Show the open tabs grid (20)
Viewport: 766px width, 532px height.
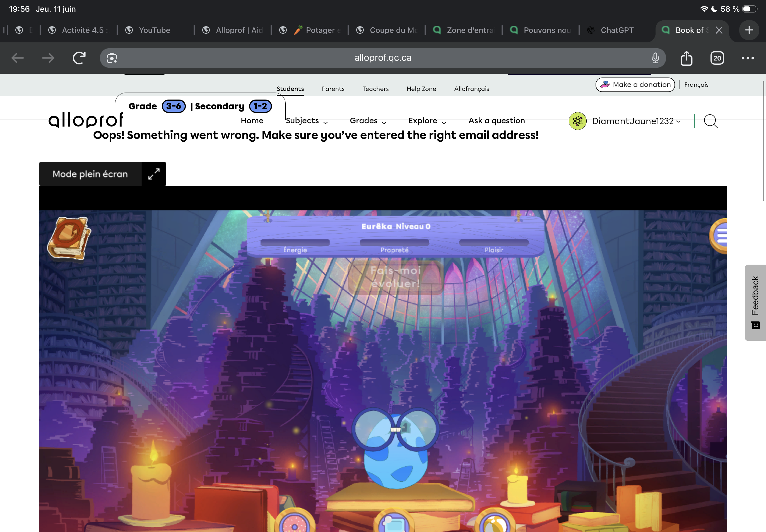pos(717,58)
